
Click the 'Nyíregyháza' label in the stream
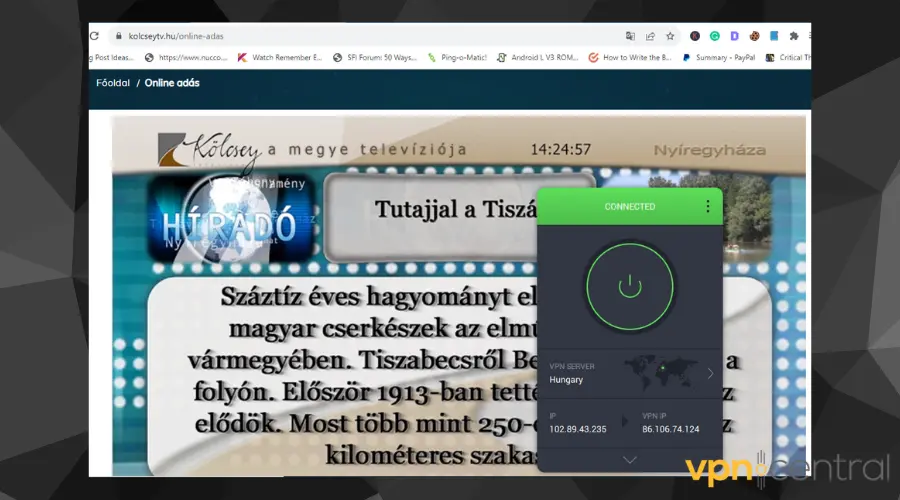point(710,150)
